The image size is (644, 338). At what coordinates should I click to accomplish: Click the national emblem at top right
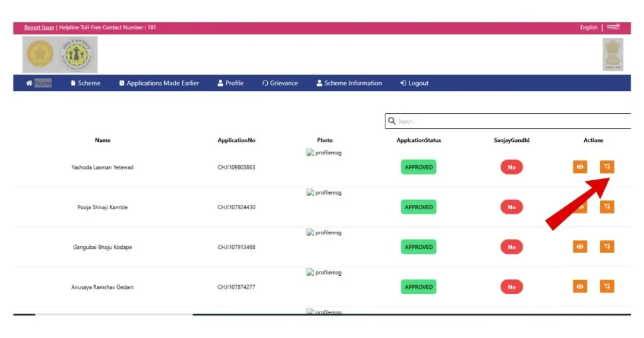613,54
